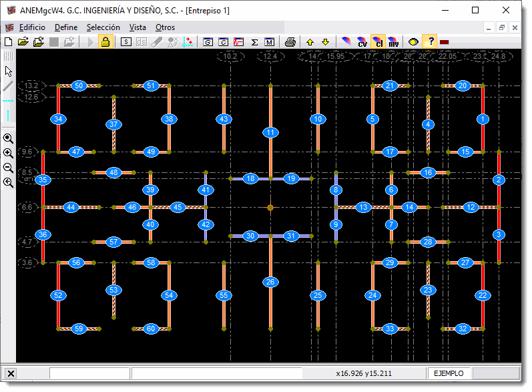Click the printer icon
The height and width of the screenshot is (392, 532).
point(290,41)
